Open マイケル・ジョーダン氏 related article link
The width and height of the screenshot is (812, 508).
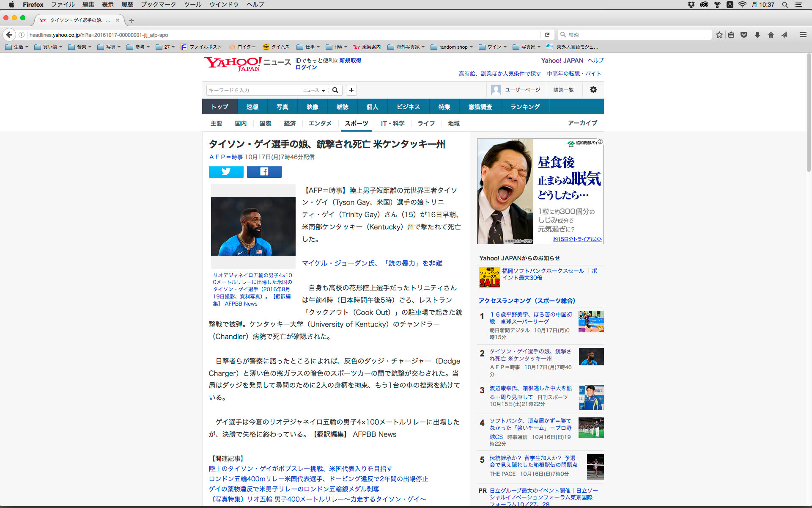(372, 263)
